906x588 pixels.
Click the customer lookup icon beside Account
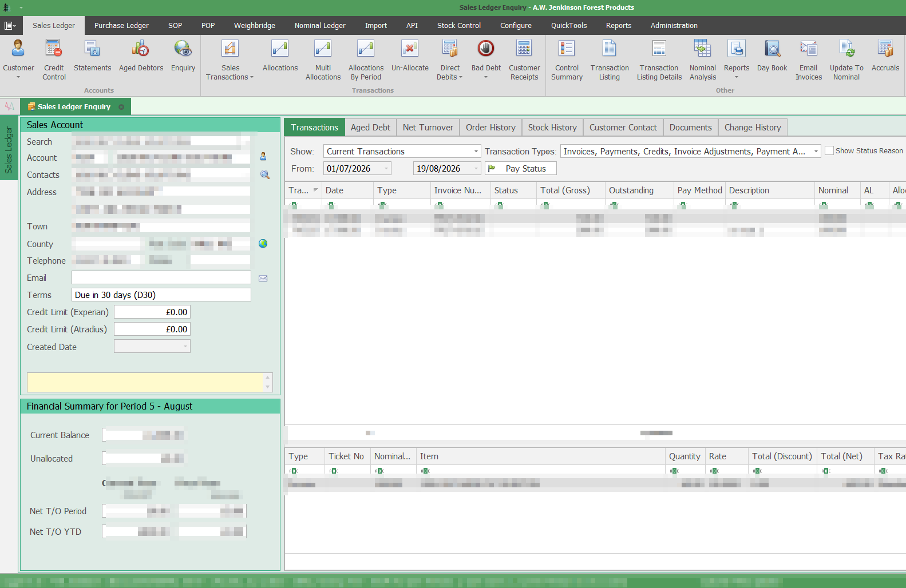pyautogui.click(x=263, y=157)
